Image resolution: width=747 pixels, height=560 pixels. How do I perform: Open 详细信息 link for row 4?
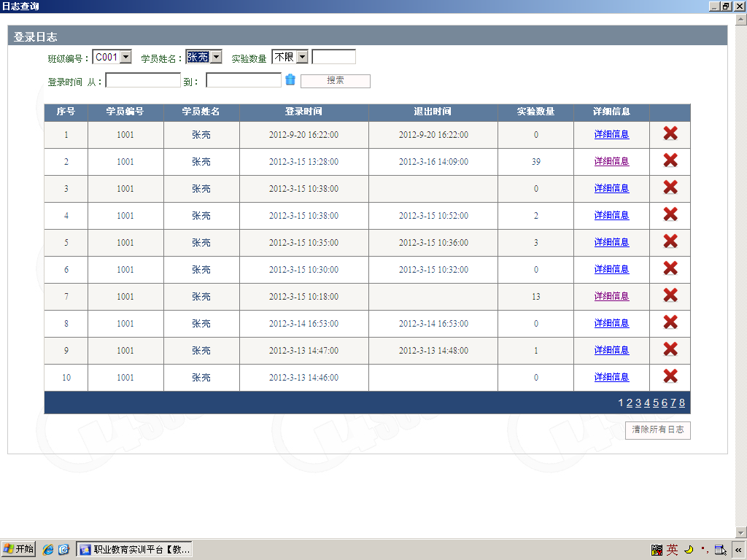[x=612, y=215]
